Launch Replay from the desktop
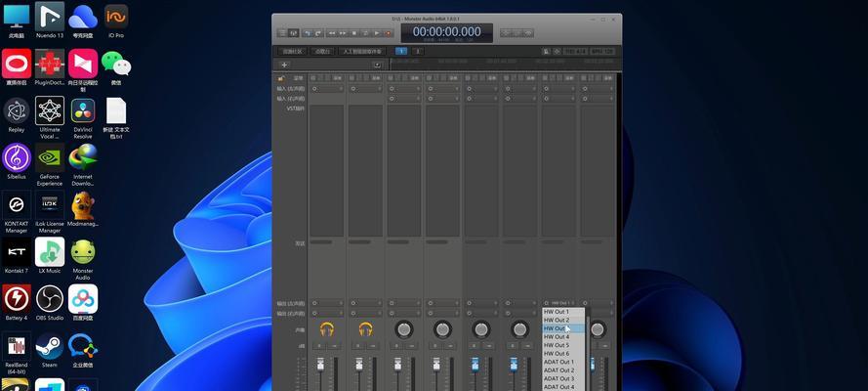The image size is (868, 391). click(x=17, y=115)
